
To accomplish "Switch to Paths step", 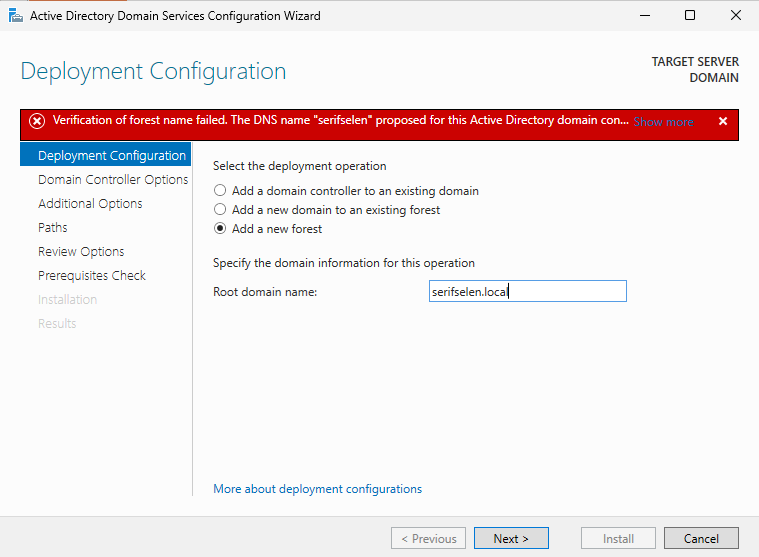I will 53,228.
